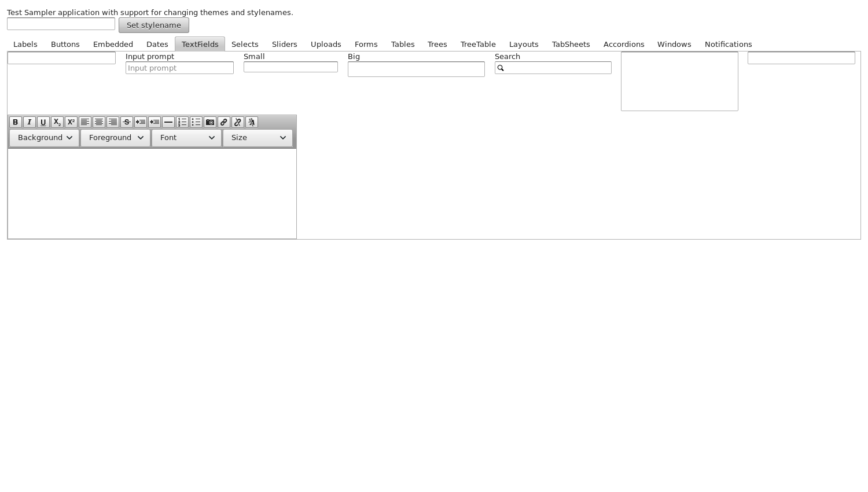This screenshot has width=868, height=492.
Task: Open the Forms tab
Action: pyautogui.click(x=366, y=45)
